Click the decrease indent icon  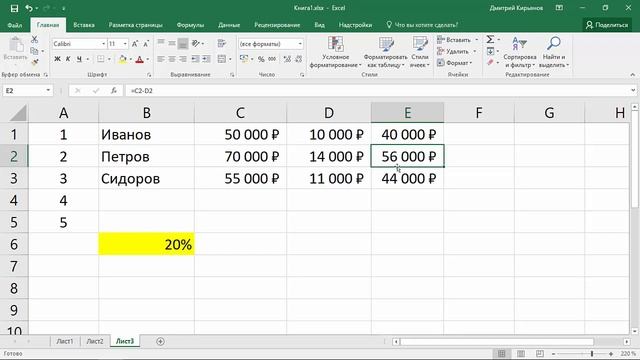coord(196,59)
